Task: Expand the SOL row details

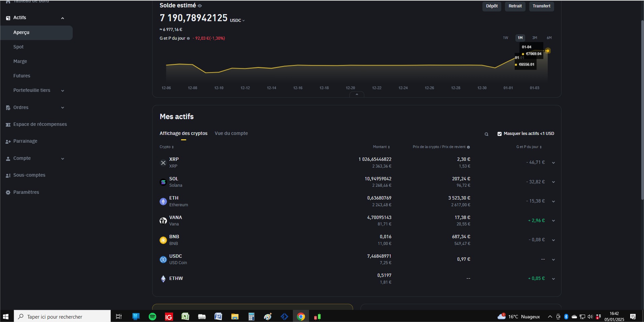Action: [553, 182]
